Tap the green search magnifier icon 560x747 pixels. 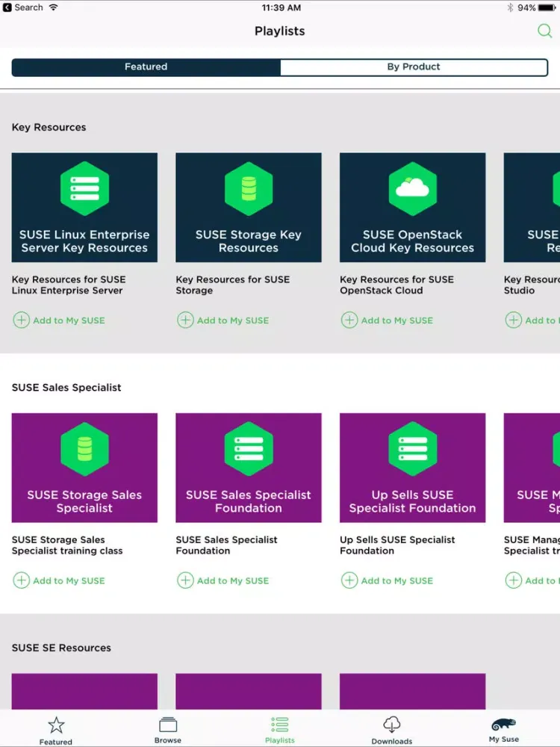[544, 31]
